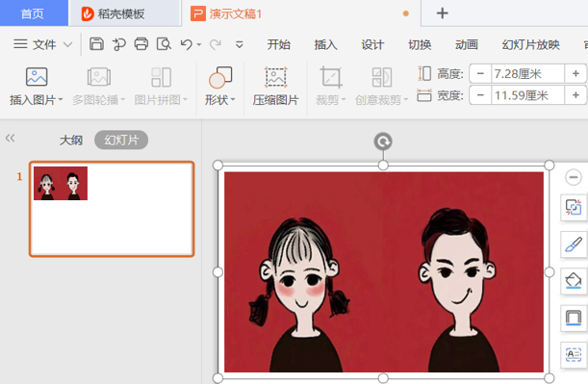Open Print Preview from quick toolbar
Image resolution: width=588 pixels, height=384 pixels.
[x=164, y=44]
